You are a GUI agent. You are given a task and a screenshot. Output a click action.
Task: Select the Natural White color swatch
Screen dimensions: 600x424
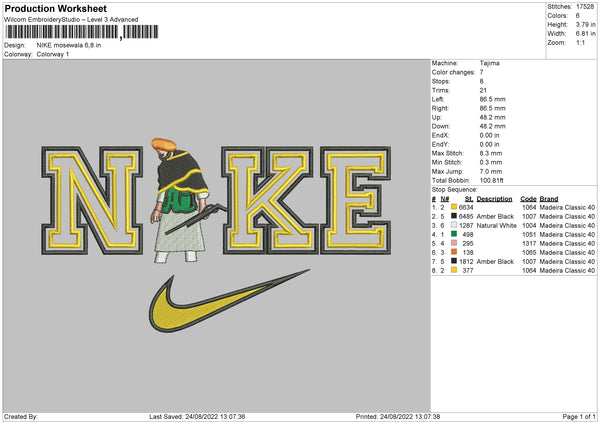click(454, 225)
